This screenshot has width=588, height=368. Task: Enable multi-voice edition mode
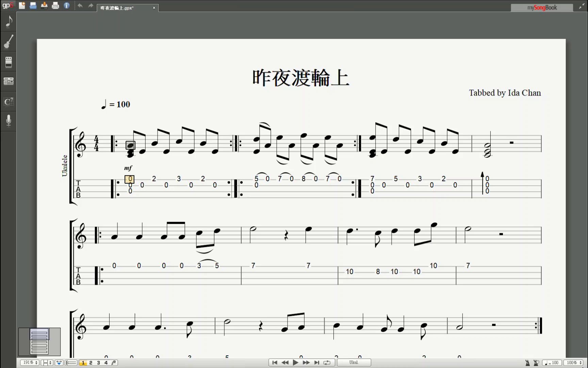[114, 363]
